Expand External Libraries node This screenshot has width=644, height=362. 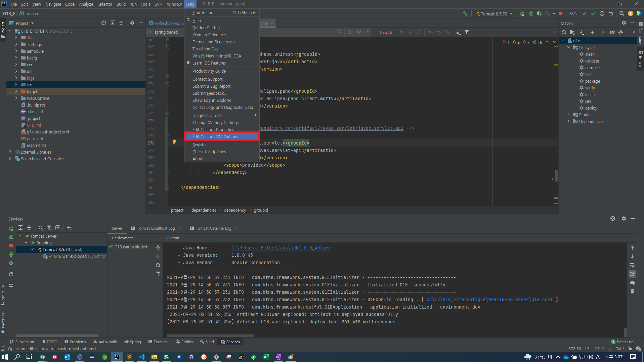coord(10,152)
